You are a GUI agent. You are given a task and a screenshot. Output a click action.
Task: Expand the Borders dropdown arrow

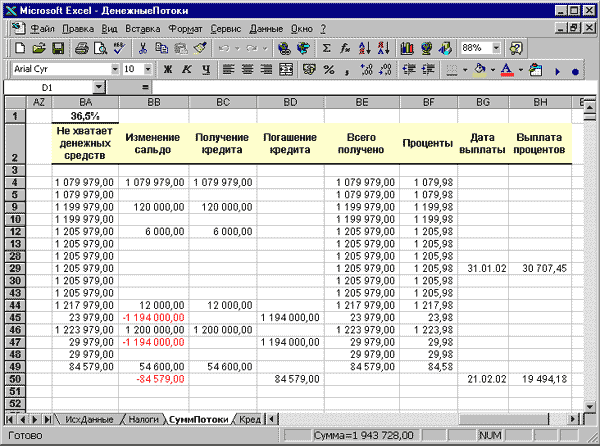[465, 70]
